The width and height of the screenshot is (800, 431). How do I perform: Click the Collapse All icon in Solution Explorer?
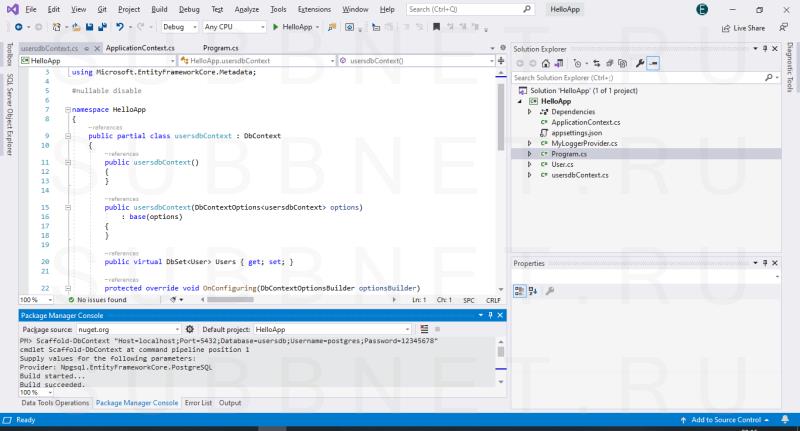[x=609, y=62]
